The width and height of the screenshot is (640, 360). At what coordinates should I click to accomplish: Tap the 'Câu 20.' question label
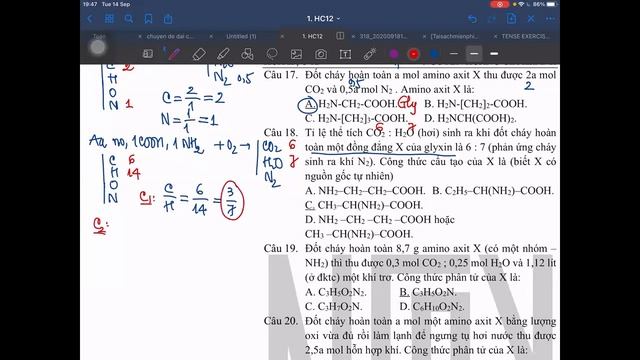(281, 321)
